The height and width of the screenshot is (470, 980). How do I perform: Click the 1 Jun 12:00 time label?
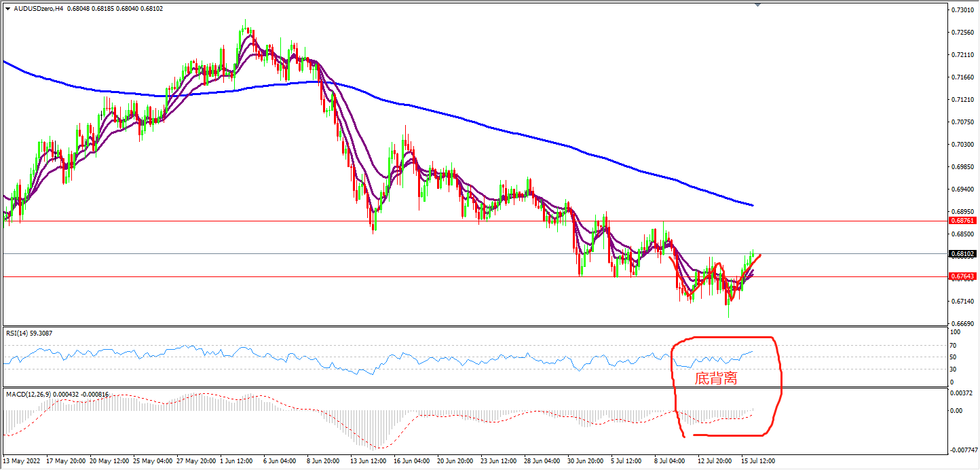[x=237, y=461]
